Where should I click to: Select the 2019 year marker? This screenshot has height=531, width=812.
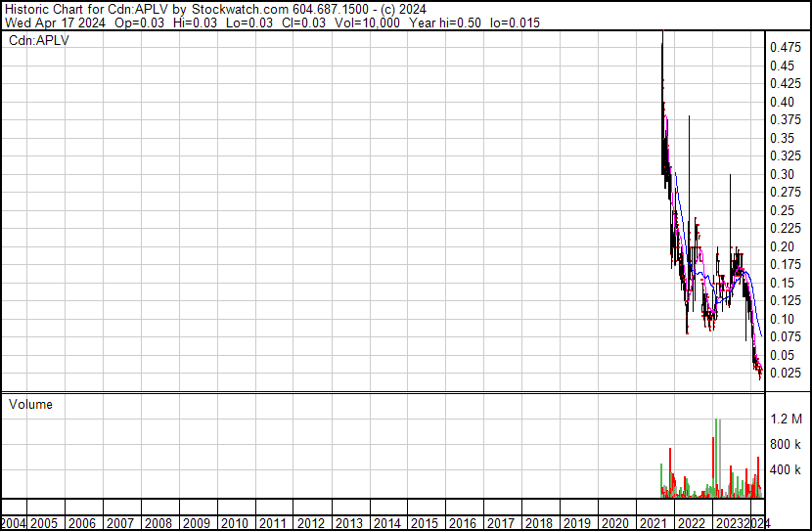[x=575, y=523]
